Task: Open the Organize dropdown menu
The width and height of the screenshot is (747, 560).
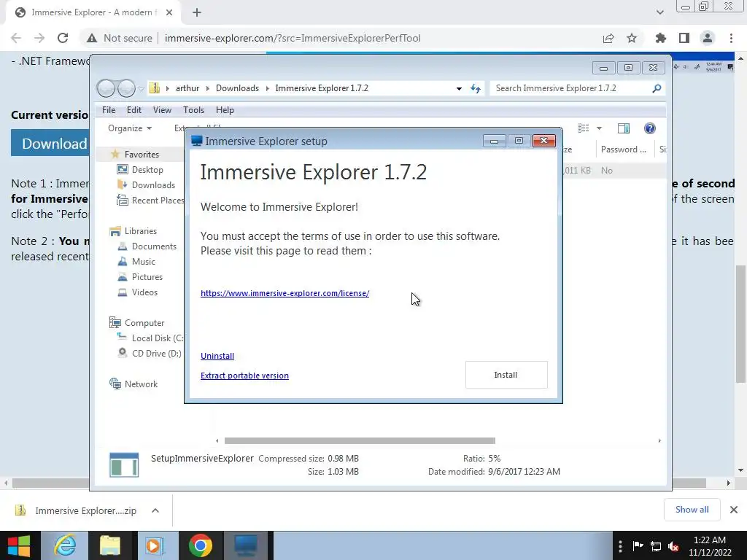Action: (130, 128)
